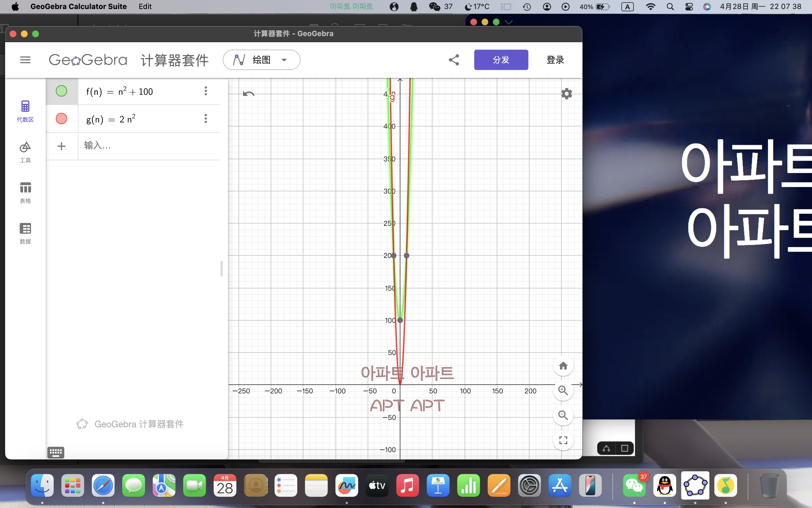Viewport: 812px width, 508px height.
Task: Click the undo arrow in graph view
Action: [249, 94]
